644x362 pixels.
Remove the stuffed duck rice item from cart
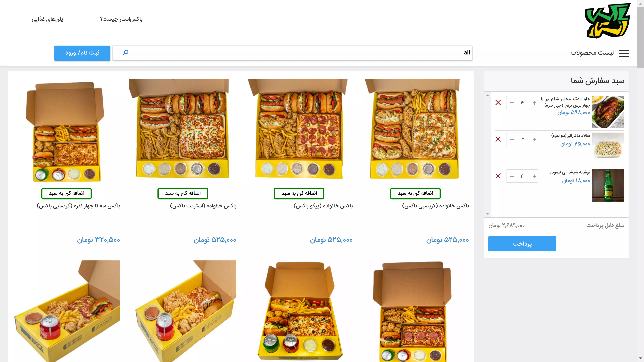[498, 102]
